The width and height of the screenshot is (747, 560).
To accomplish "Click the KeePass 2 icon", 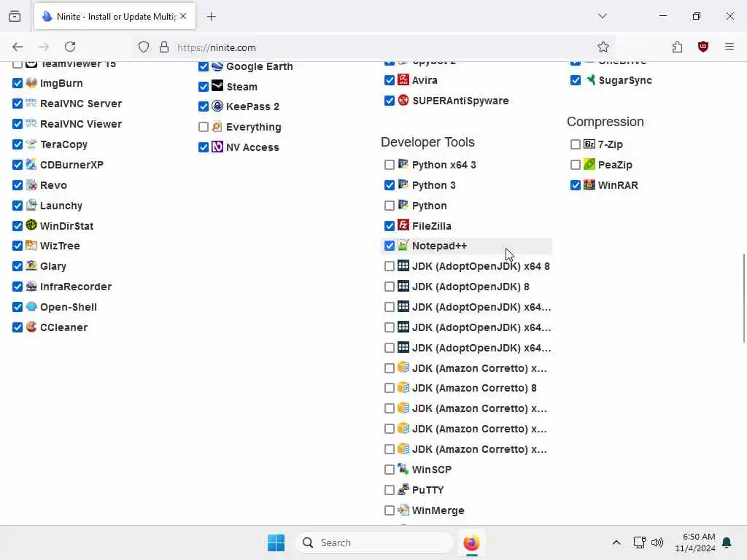I will coord(217,106).
